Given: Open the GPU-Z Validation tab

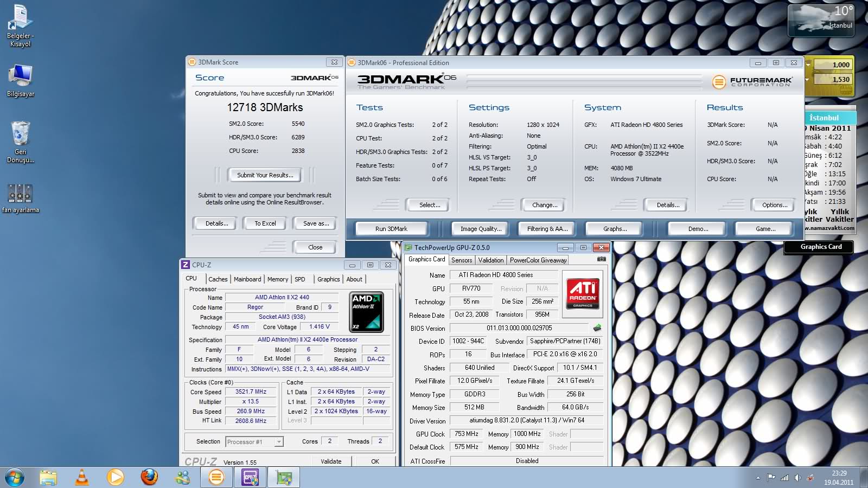Looking at the screenshot, I should coord(491,260).
